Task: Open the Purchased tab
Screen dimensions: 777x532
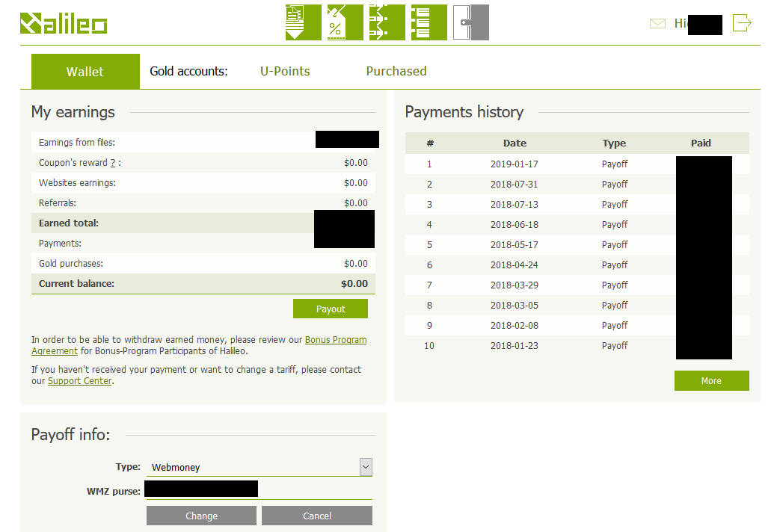Action: click(396, 72)
